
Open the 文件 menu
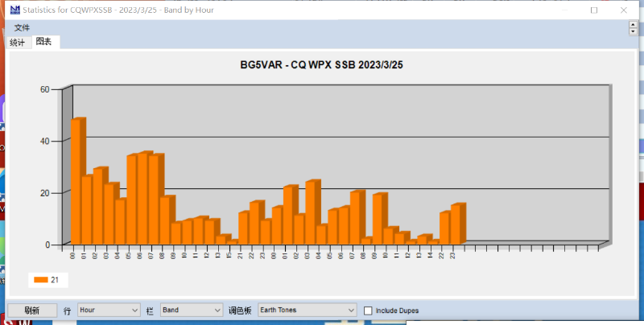tap(22, 28)
